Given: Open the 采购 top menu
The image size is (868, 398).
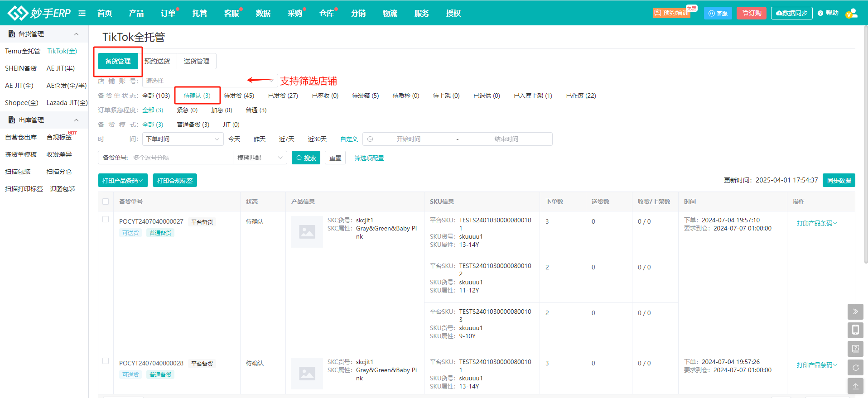Looking at the screenshot, I should 295,13.
